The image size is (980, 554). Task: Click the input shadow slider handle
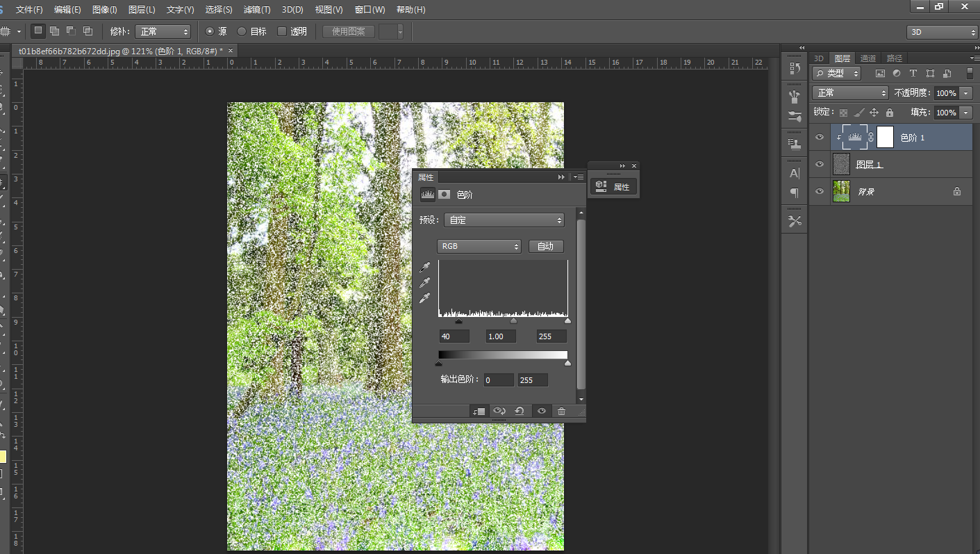pos(458,322)
